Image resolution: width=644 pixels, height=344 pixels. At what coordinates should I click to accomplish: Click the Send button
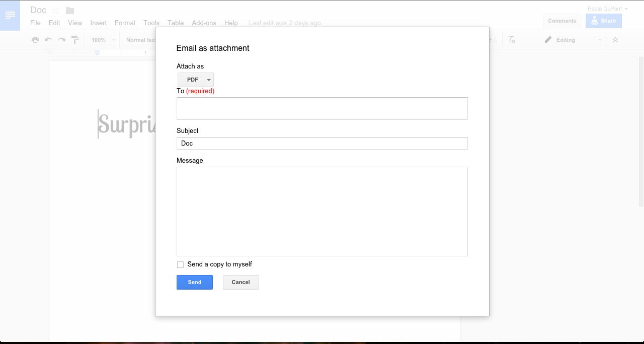pos(195,282)
